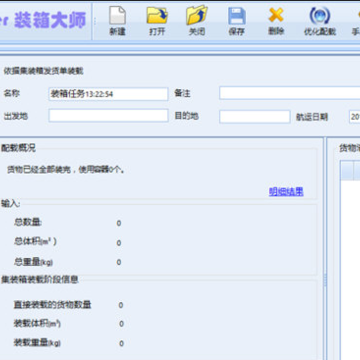
Task: Focus the 目的地 destination input field
Action: [255, 117]
